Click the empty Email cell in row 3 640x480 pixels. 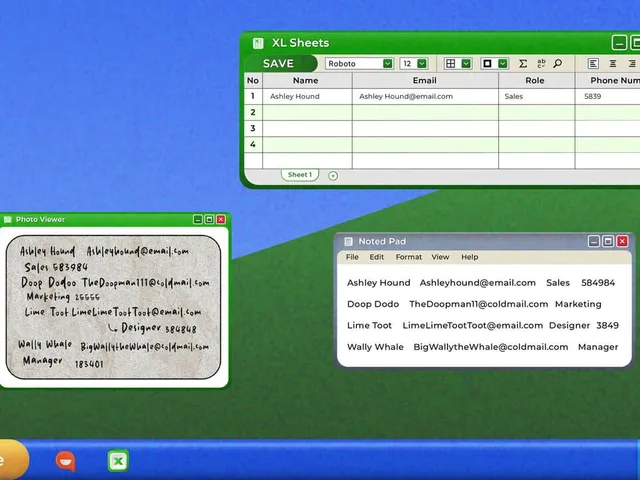[x=425, y=128]
